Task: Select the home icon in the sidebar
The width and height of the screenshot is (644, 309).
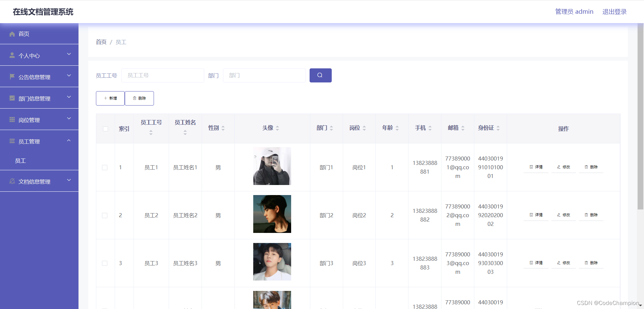Action: pos(12,34)
